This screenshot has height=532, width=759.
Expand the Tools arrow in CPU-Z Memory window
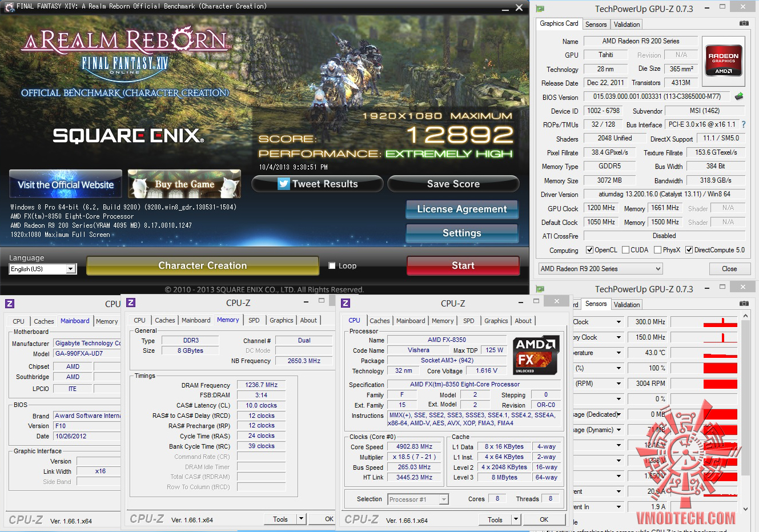pyautogui.click(x=302, y=519)
